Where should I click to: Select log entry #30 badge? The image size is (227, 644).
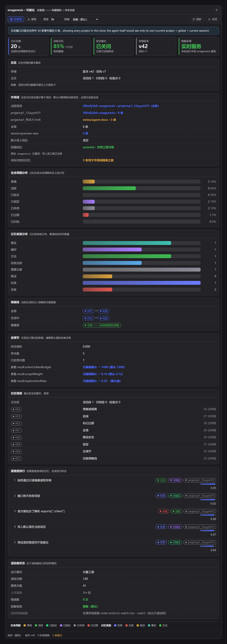click(x=16, y=437)
